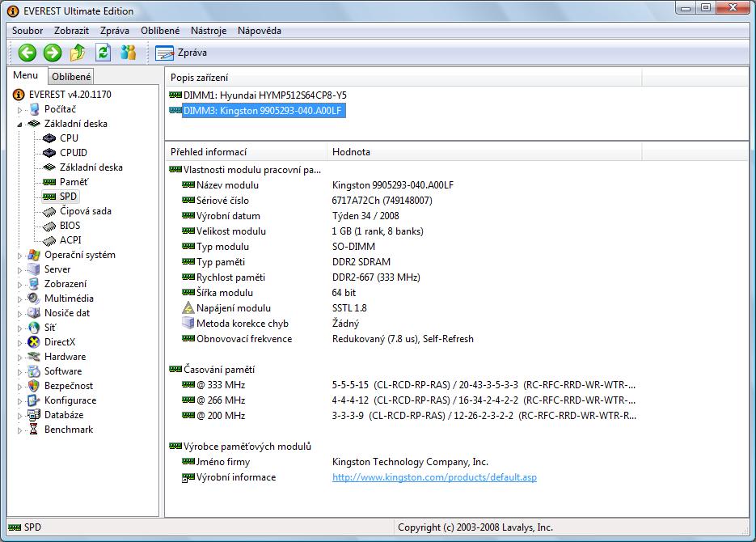
Task: Expand the DirectX tree node
Action: click(19, 343)
